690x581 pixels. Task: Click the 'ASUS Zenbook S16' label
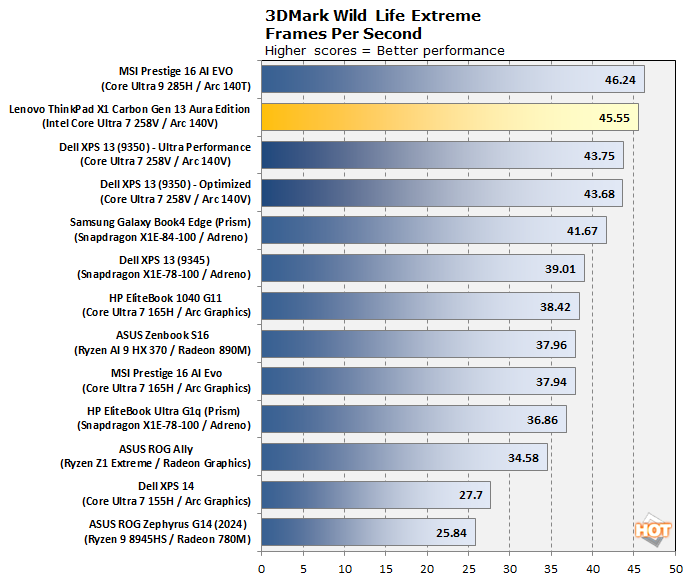click(162, 335)
